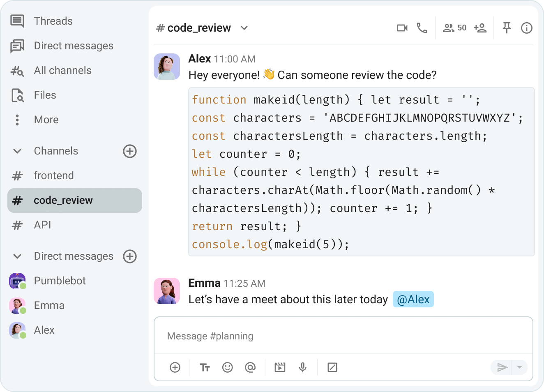The image size is (544, 392).
Task: Attach a file using the plus icon
Action: pos(175,367)
